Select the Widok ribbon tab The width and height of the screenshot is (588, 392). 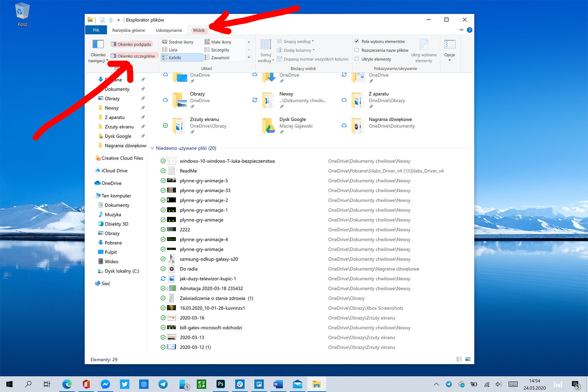coord(199,30)
